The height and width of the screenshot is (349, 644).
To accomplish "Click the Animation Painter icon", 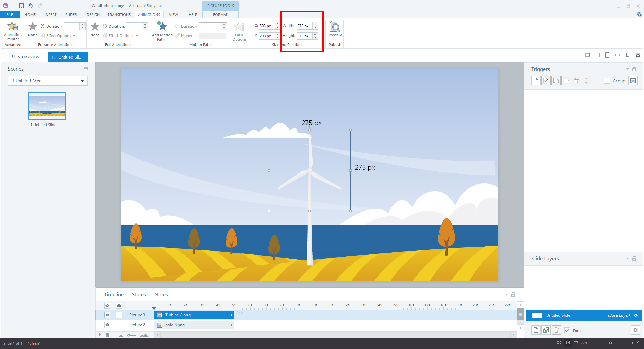I will tap(13, 26).
